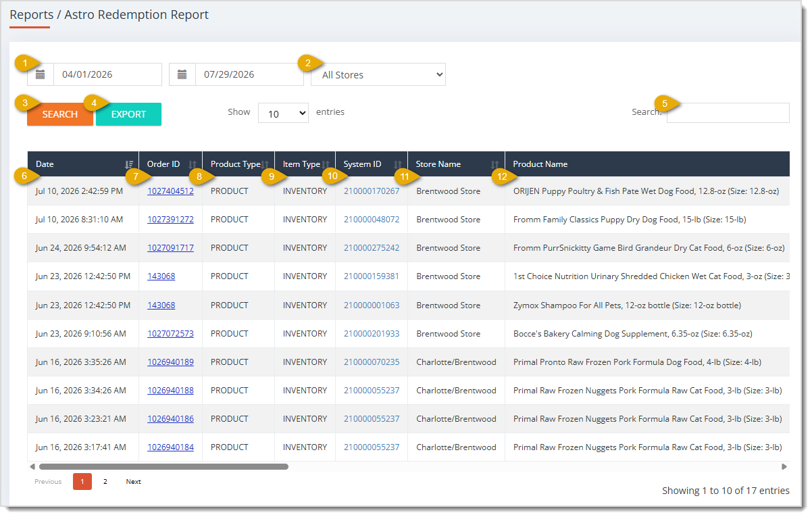
Task: Open the Show entries count dropdown
Action: [283, 114]
